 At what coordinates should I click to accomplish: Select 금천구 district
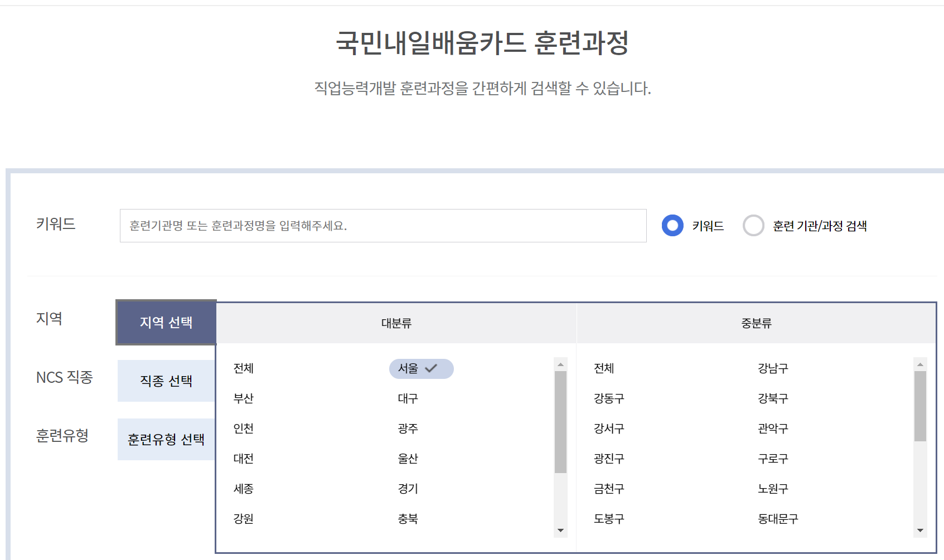pyautogui.click(x=609, y=489)
